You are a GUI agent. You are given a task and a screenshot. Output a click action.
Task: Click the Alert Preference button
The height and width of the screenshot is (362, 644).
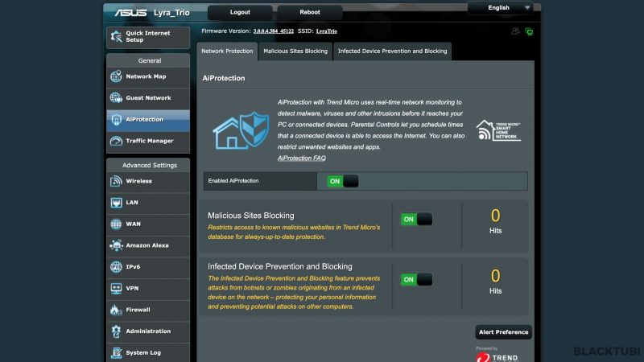point(504,332)
